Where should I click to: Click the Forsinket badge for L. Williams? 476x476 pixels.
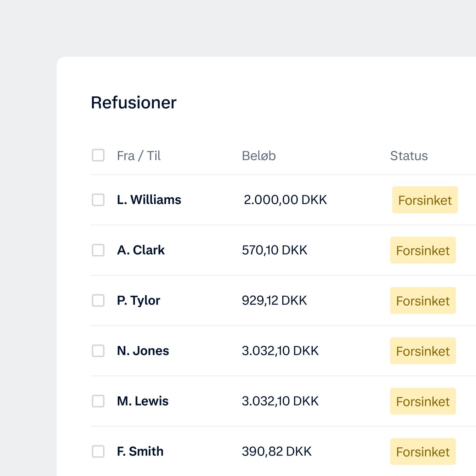(425, 200)
